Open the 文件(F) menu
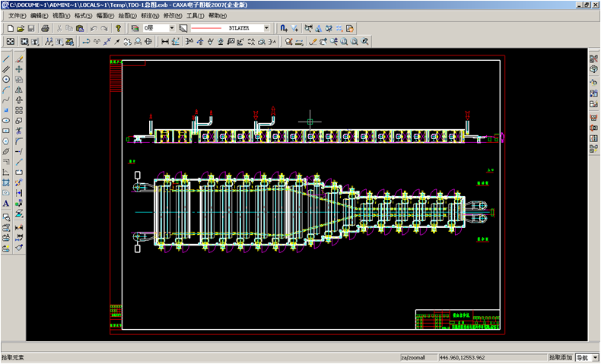The height and width of the screenshot is (364, 601). (17, 16)
